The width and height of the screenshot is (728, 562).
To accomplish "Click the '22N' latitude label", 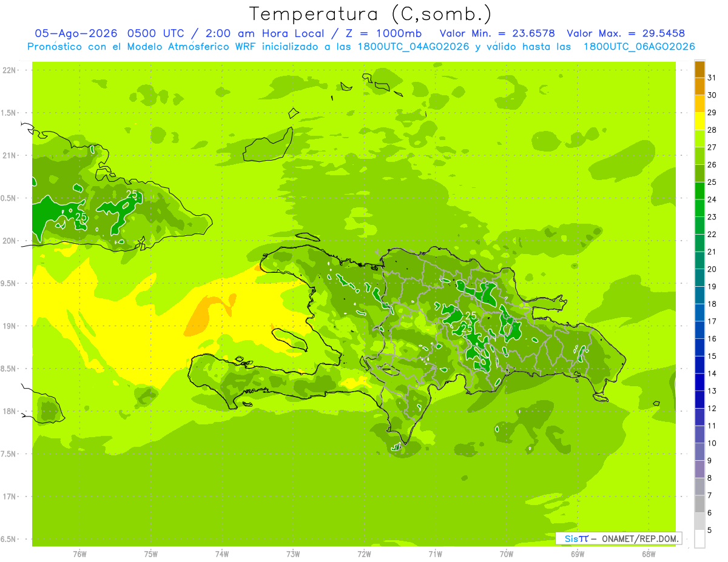I will [x=10, y=70].
